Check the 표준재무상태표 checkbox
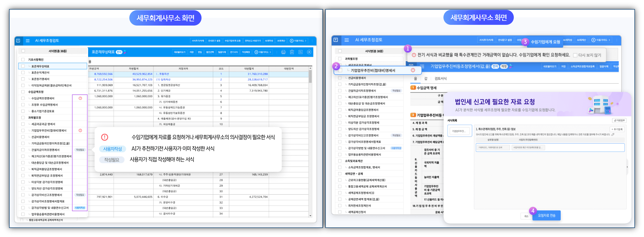 23,66
